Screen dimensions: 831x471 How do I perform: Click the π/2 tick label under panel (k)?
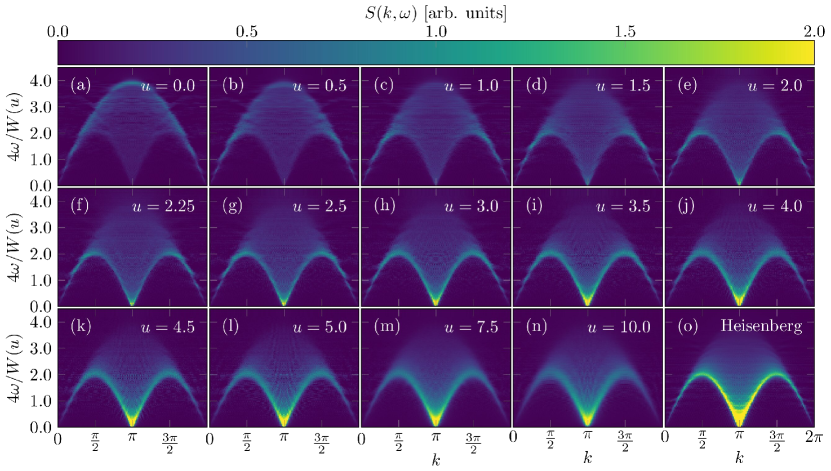pos(95,442)
